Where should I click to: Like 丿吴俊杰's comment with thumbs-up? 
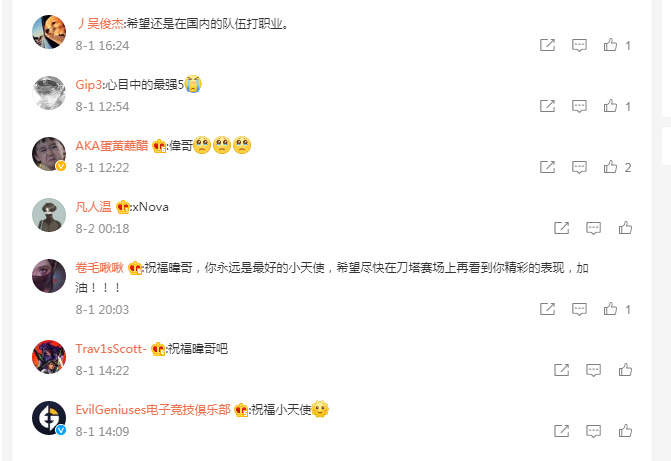[610, 45]
